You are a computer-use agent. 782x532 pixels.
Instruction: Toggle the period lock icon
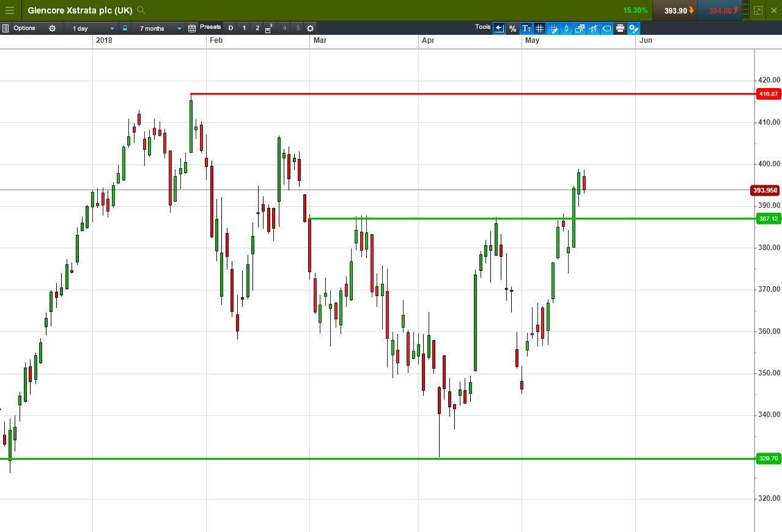tap(125, 28)
